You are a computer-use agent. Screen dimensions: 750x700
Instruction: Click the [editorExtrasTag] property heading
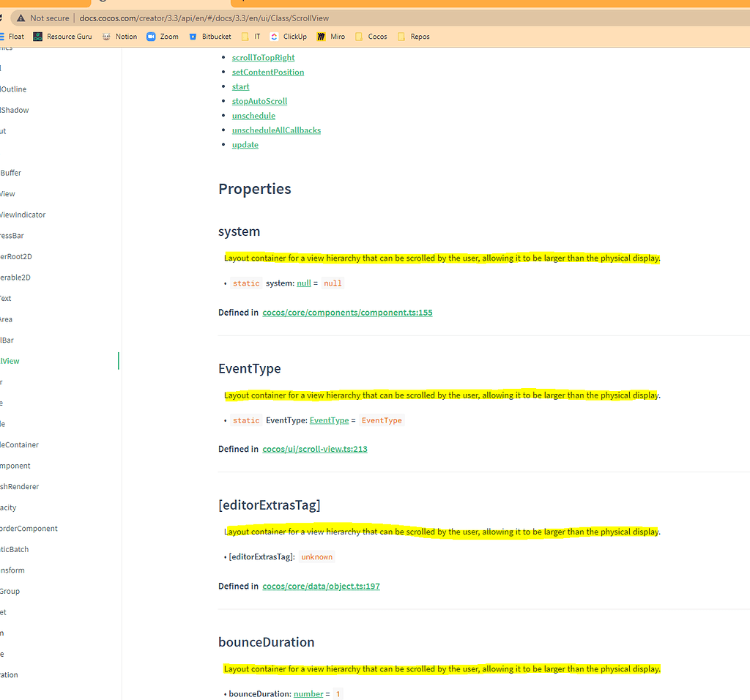click(x=270, y=505)
